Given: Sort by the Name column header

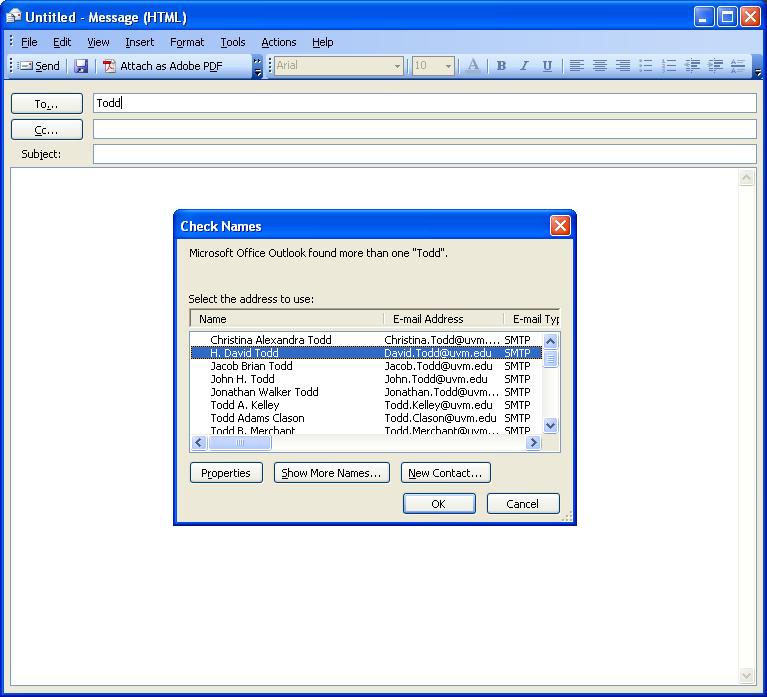Looking at the screenshot, I should (x=287, y=319).
